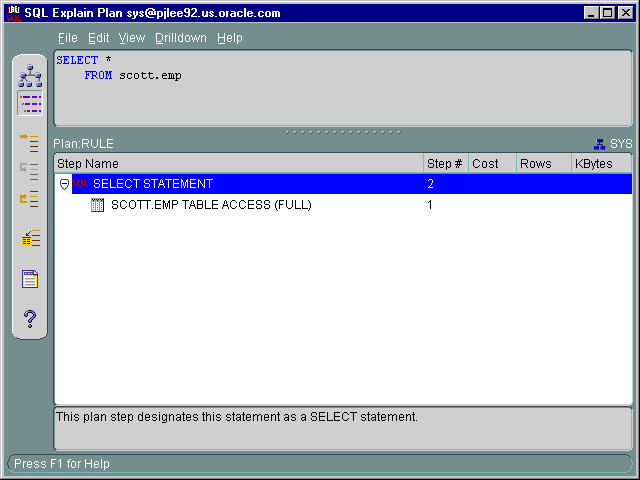Open the File menu
The image size is (640, 480).
tap(67, 38)
